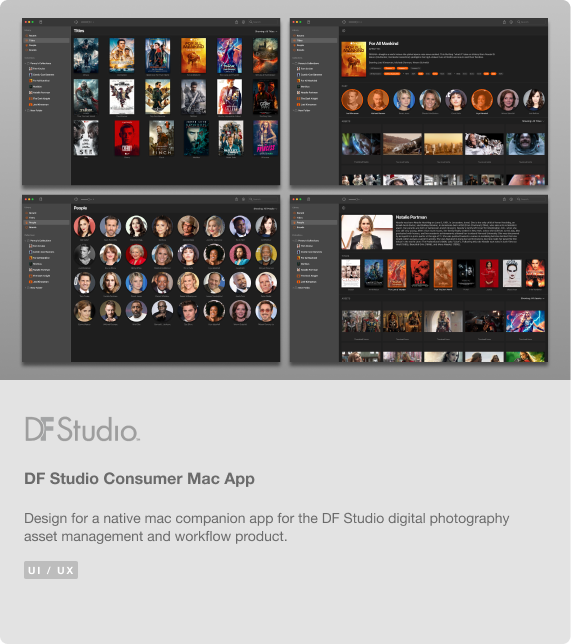Toggle the first orange season tag under For All Mankind
The image size is (571, 644).
click(389, 68)
